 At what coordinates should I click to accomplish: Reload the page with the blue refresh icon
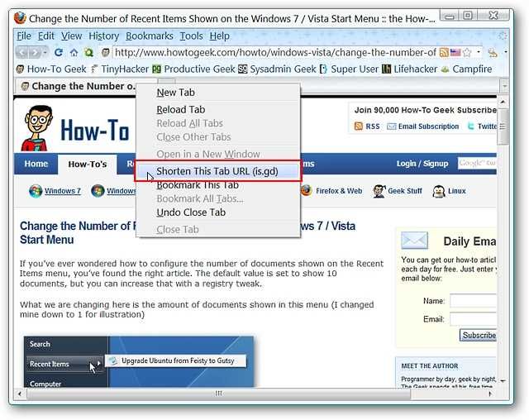coord(59,53)
